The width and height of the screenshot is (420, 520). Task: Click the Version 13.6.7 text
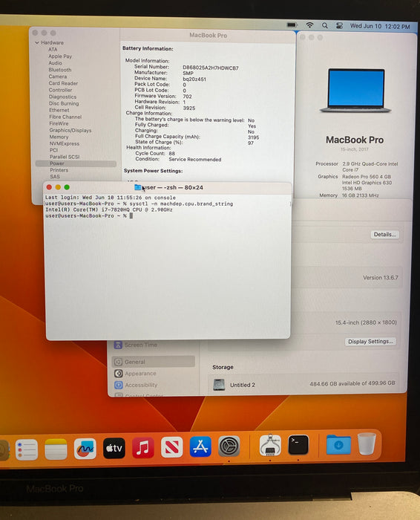381,278
